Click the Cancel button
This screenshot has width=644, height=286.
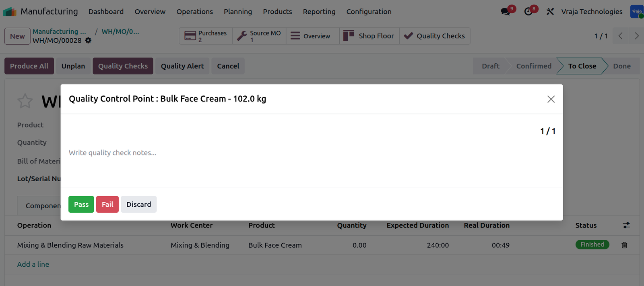[228, 66]
